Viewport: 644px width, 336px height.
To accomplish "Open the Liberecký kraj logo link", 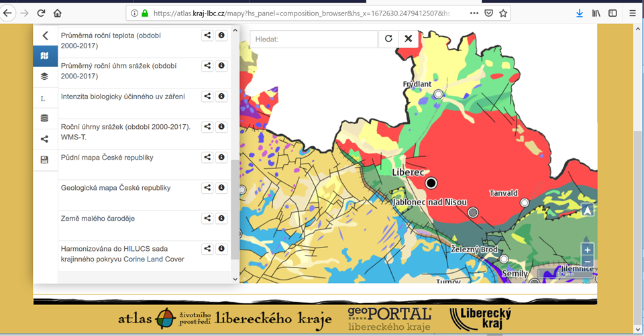I will [x=480, y=319].
